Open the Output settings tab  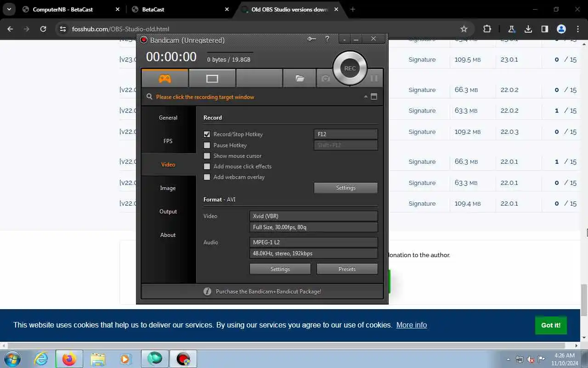point(168,212)
